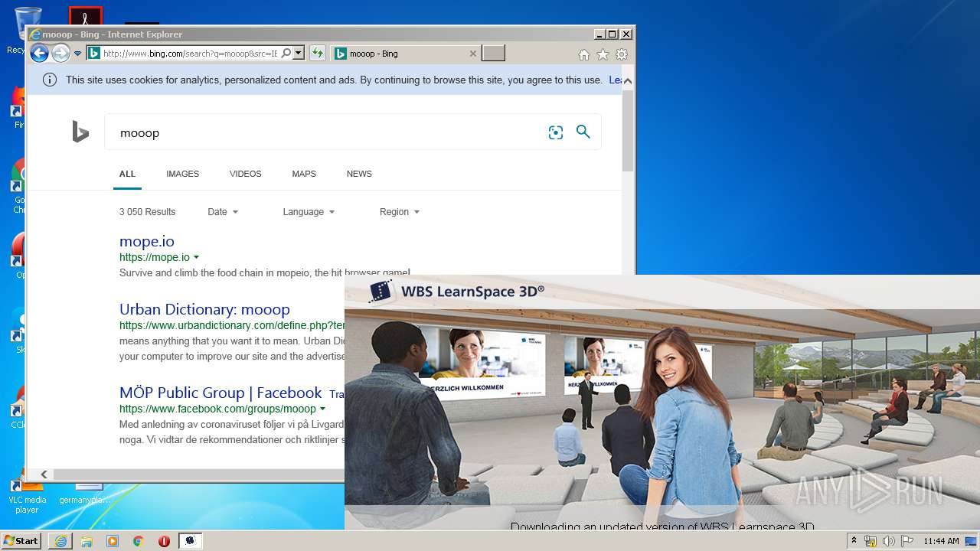Click the cookie notice info icon
This screenshot has width=980, height=551.
[x=50, y=80]
